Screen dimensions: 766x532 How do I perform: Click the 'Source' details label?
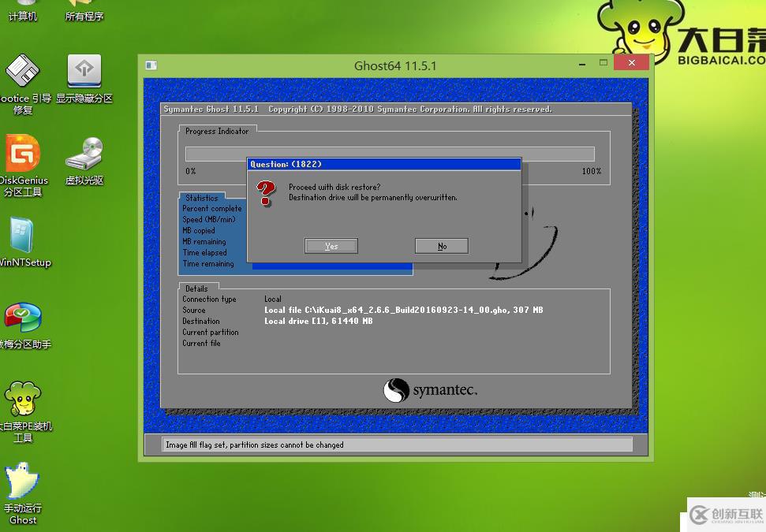pos(193,310)
